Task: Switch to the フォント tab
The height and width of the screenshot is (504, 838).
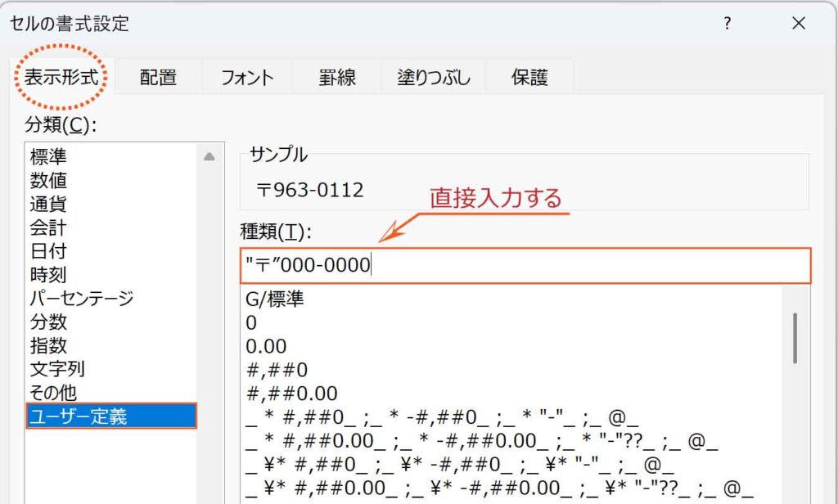Action: 247,78
